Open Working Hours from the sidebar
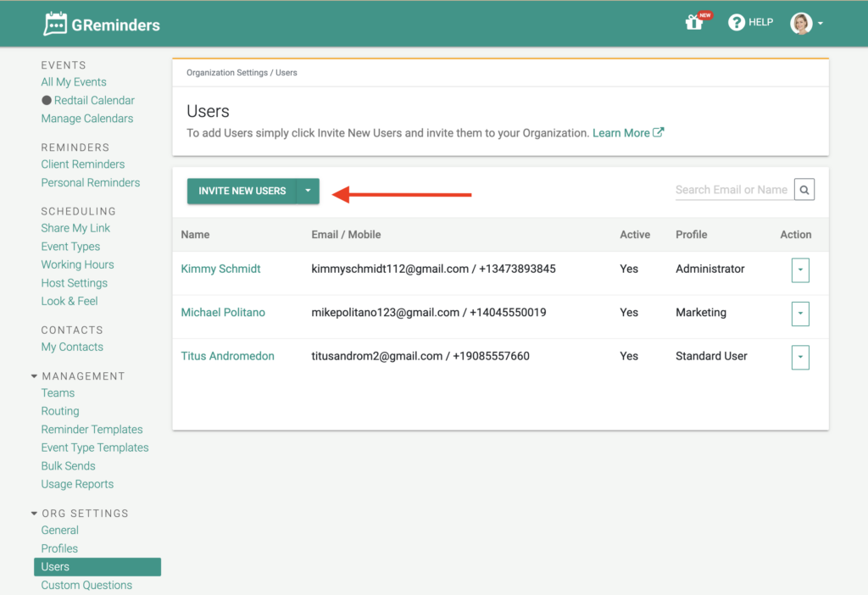Image resolution: width=868 pixels, height=595 pixels. tap(77, 264)
